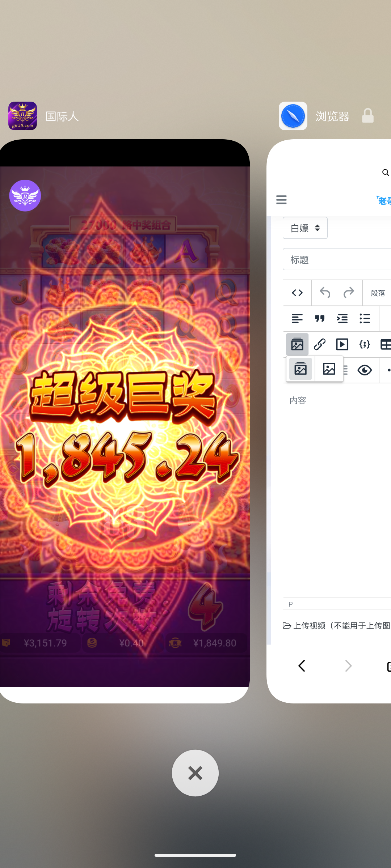The width and height of the screenshot is (391, 868).
Task: Insert a bulleted list
Action: click(x=365, y=319)
